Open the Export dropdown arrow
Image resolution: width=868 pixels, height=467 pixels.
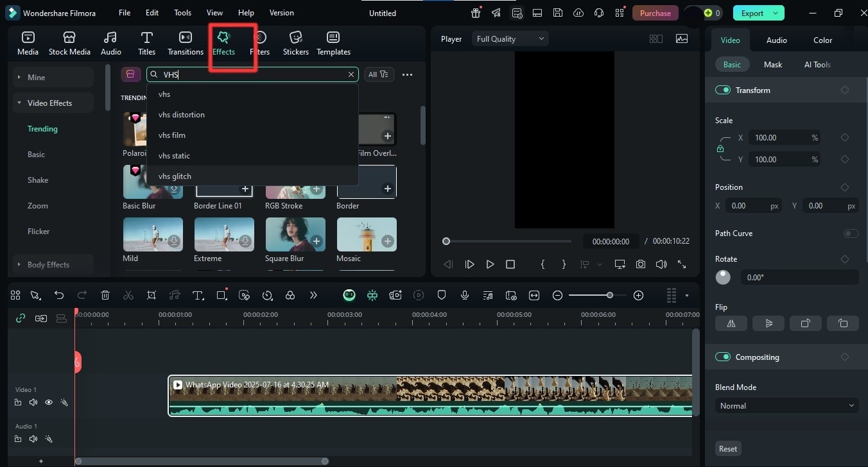(776, 13)
